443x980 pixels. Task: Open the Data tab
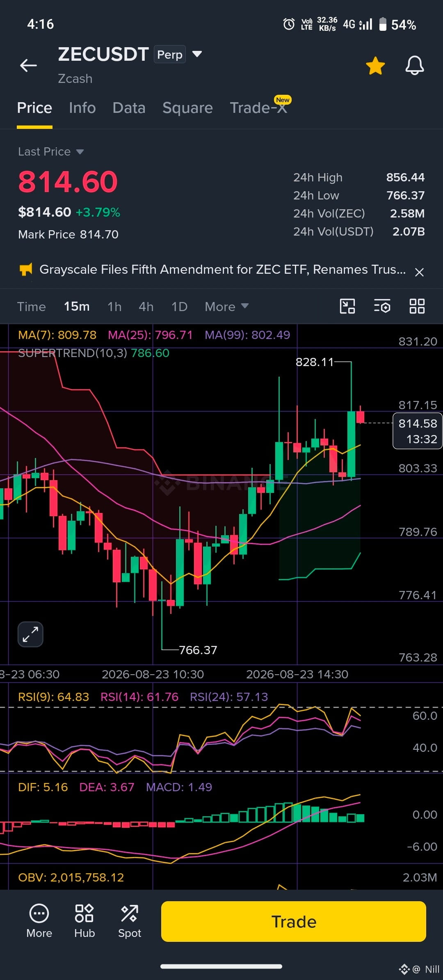129,108
